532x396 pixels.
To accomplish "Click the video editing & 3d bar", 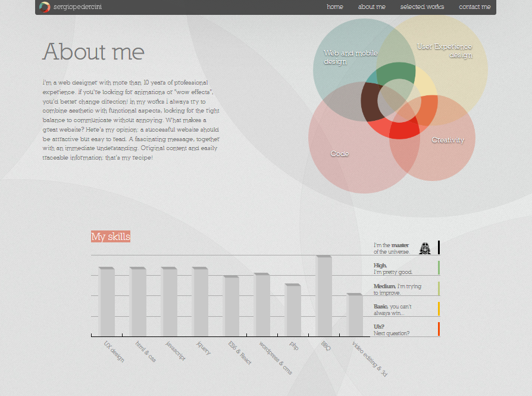I will click(355, 315).
